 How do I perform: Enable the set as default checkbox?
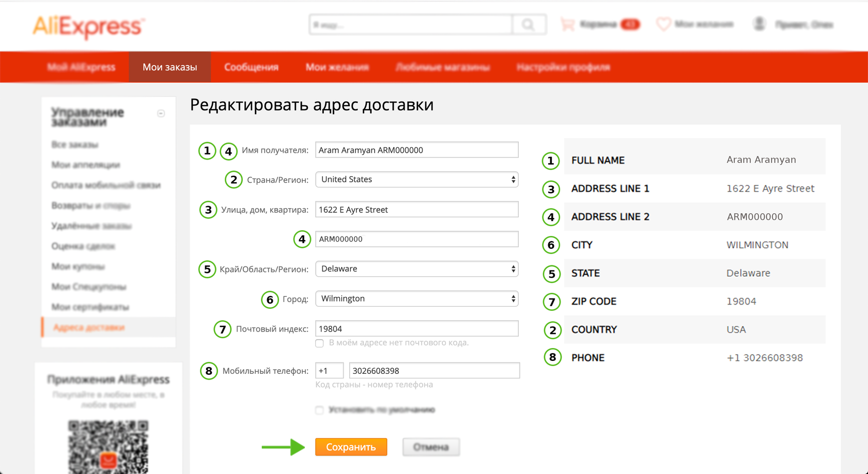click(320, 410)
